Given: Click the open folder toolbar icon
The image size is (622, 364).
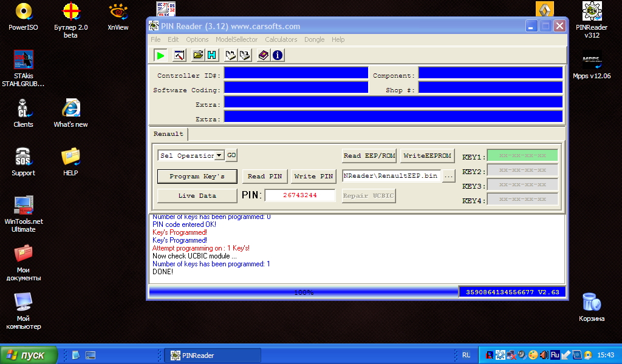Looking at the screenshot, I should [197, 55].
